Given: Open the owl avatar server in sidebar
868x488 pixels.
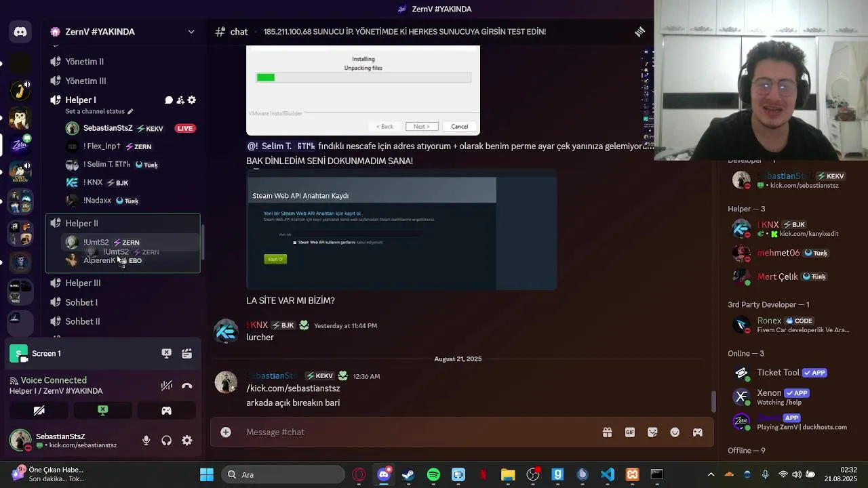Looking at the screenshot, I should tap(20, 119).
